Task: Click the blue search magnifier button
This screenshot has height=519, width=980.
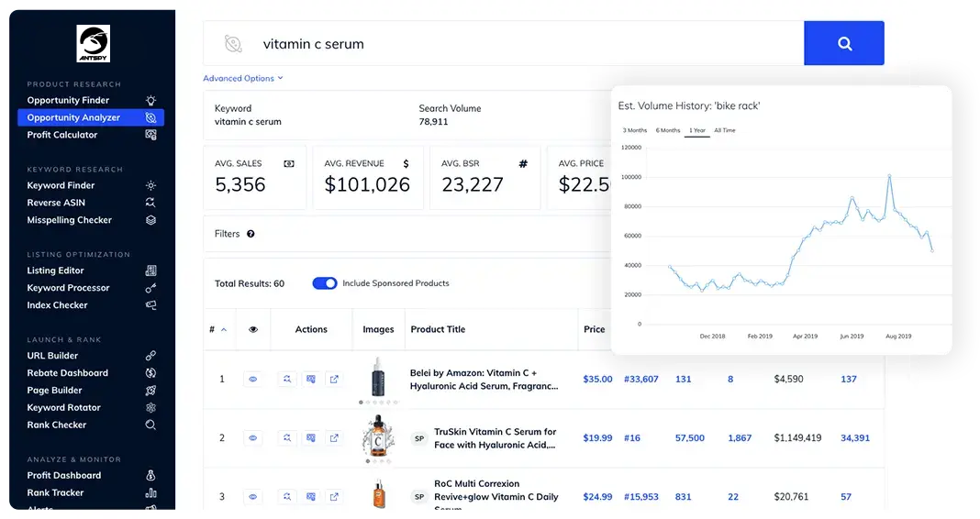Action: click(x=844, y=43)
